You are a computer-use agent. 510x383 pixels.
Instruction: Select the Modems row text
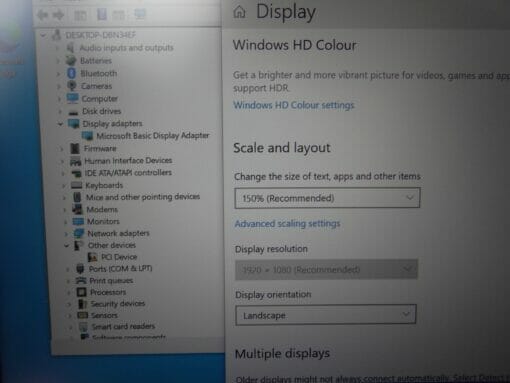tap(102, 209)
